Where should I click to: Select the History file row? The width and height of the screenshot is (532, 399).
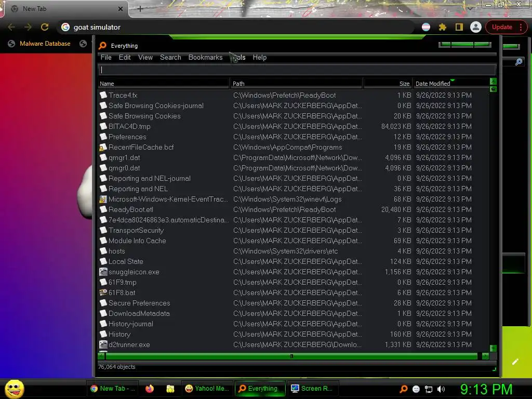click(x=294, y=334)
